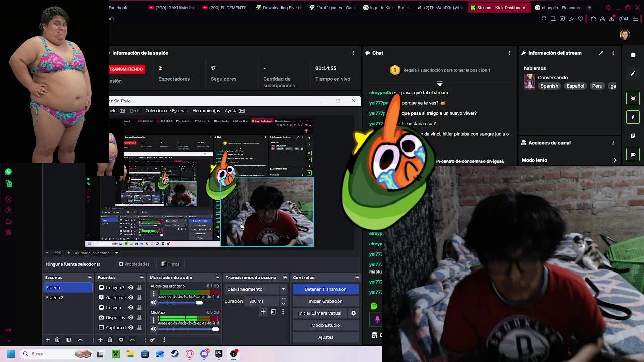Viewport: 644px width, 362px height.
Task: Edit stream info with pencil icon
Action: (x=601, y=53)
